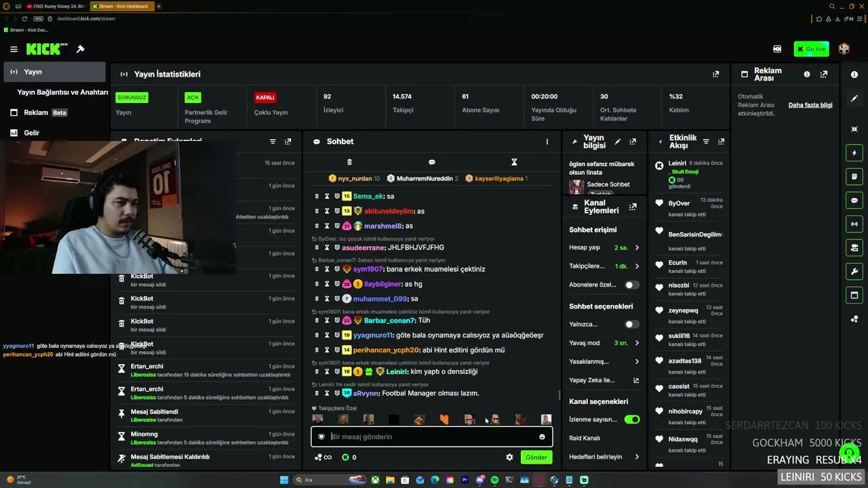
Task: Open chat settings gear icon
Action: [509, 457]
